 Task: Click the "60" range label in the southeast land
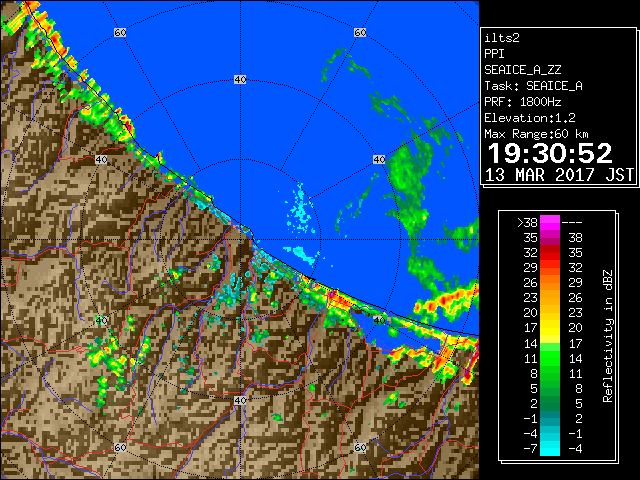tap(360, 448)
